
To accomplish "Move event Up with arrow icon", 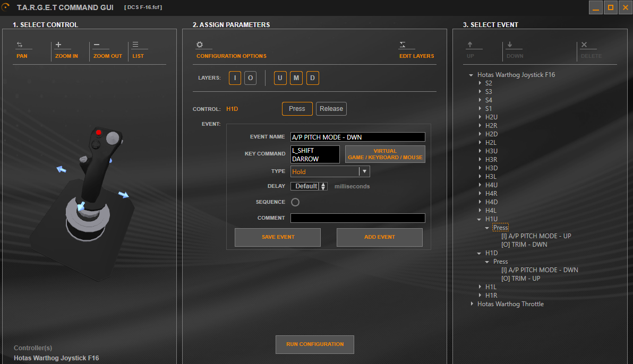I will 470,45.
